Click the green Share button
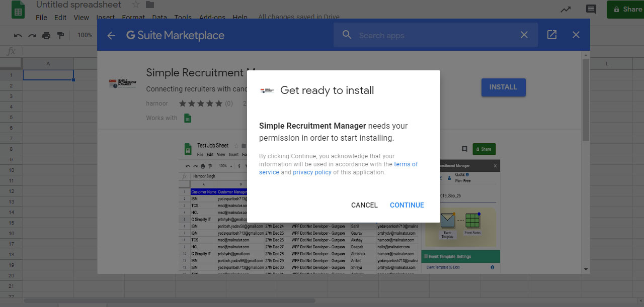 pos(625,9)
